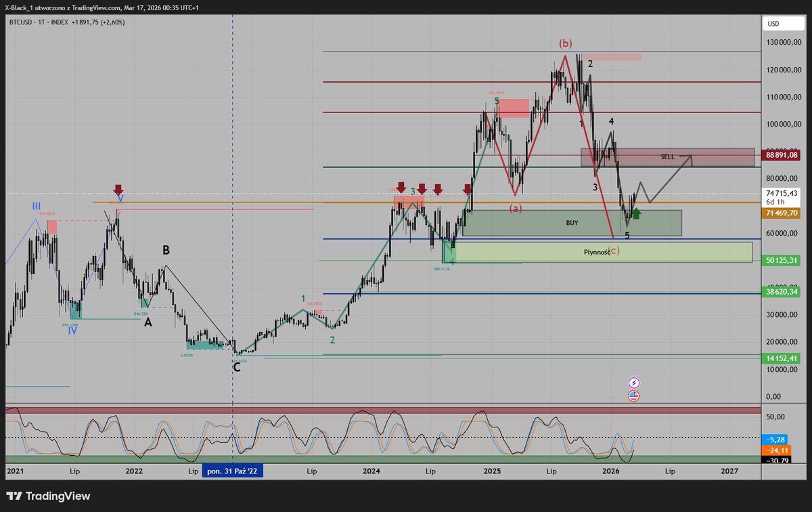Select the red (b) wave label
The image size is (812, 512).
coord(565,43)
